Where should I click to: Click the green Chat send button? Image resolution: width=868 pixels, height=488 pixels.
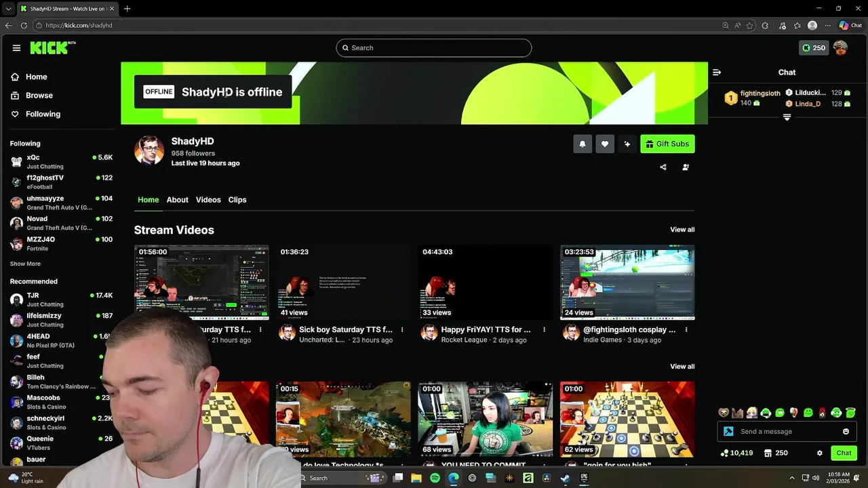[844, 453]
